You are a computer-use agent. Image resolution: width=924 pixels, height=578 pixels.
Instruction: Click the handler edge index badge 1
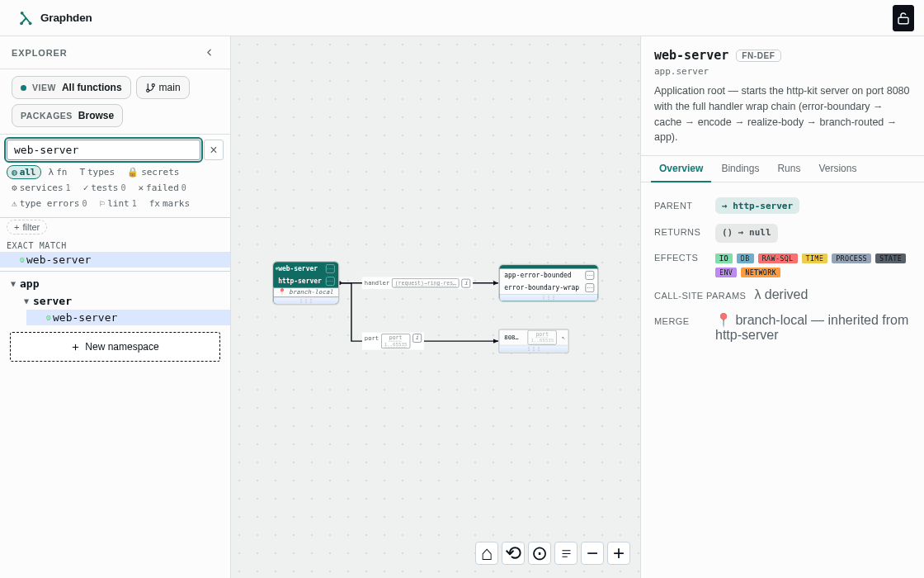click(x=465, y=283)
